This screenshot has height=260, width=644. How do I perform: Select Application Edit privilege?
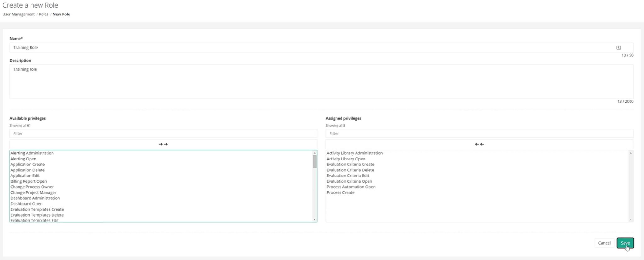pyautogui.click(x=25, y=176)
